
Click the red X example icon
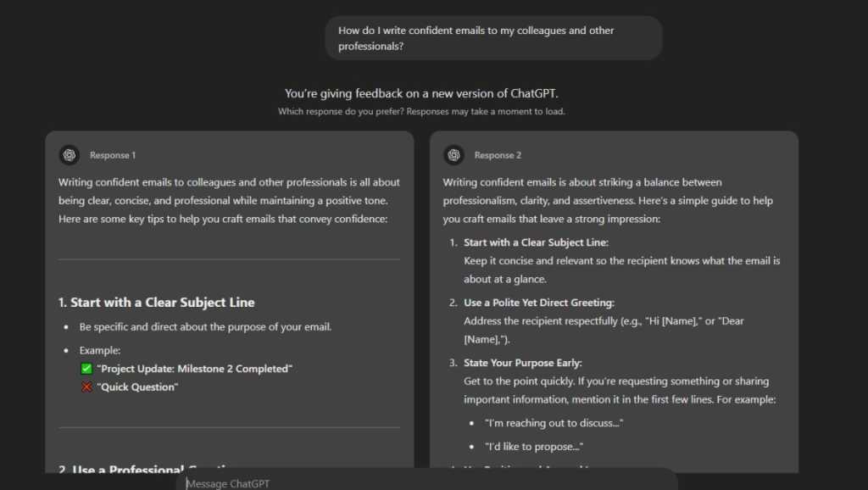point(86,387)
